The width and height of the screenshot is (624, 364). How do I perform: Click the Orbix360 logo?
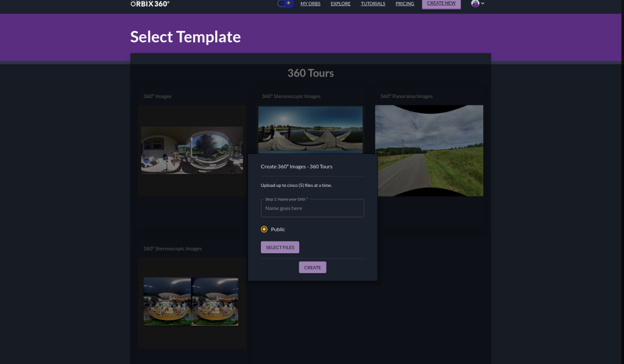(150, 4)
